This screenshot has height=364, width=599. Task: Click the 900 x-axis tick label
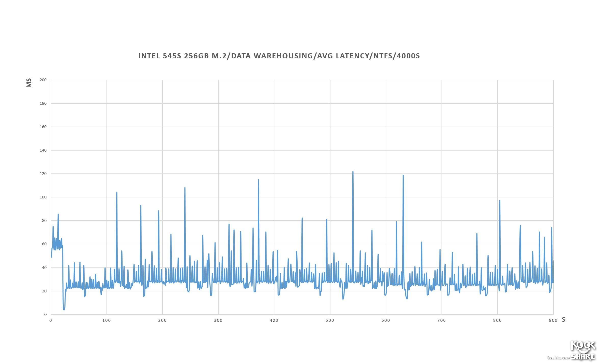[x=553, y=320]
